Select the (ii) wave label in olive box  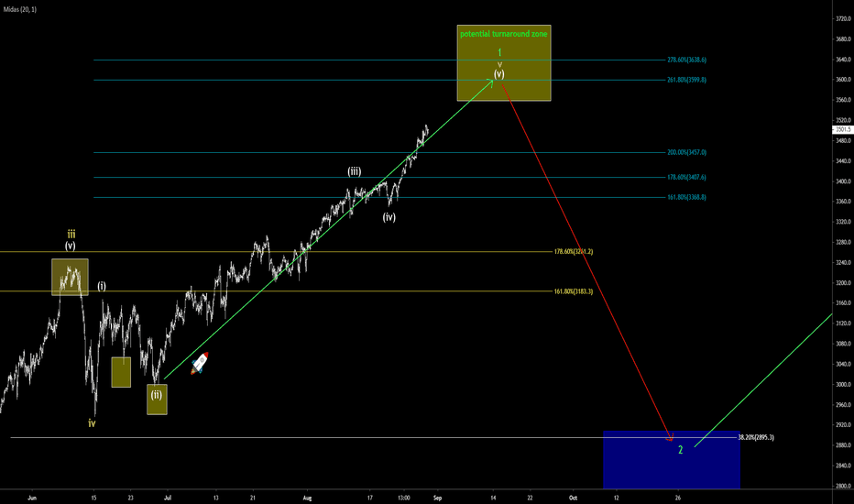click(x=157, y=395)
